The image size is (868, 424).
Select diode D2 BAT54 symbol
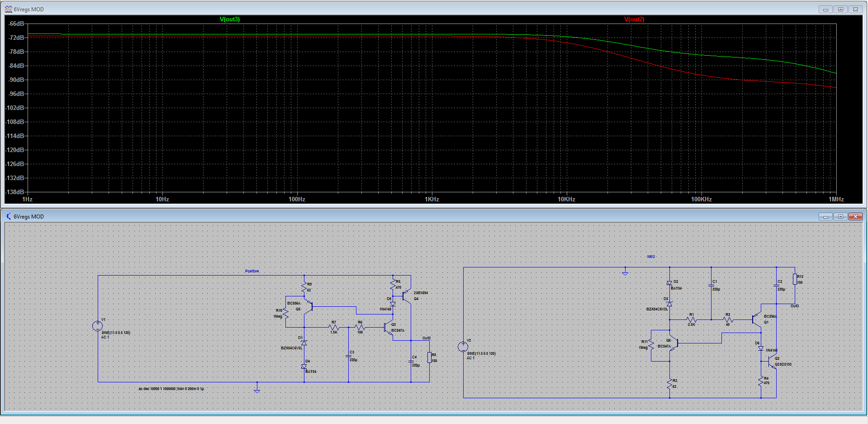pyautogui.click(x=669, y=283)
